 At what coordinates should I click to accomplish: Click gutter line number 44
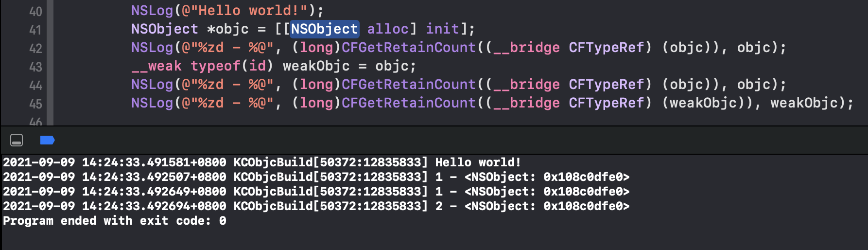point(35,85)
